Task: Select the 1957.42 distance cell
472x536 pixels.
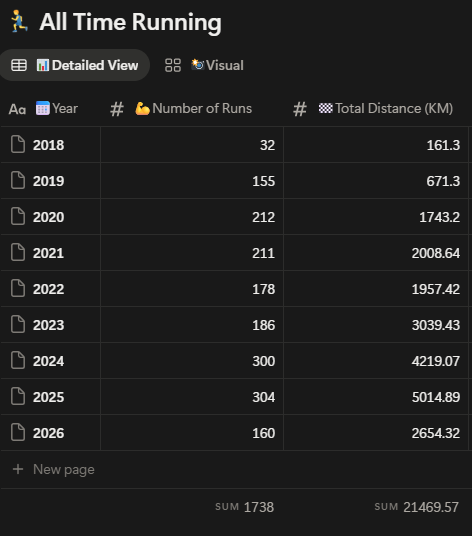Action: pos(376,289)
